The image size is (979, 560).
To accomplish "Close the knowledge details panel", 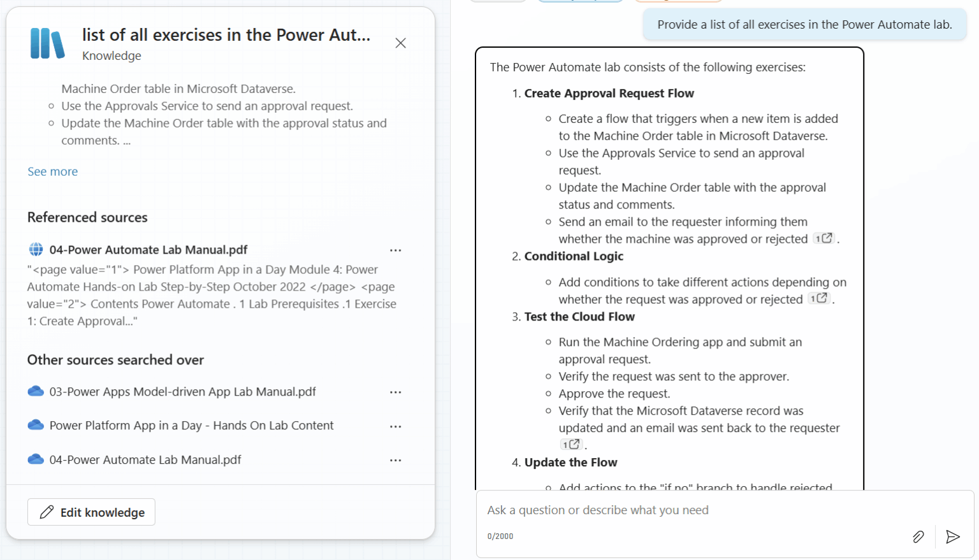I will point(400,43).
